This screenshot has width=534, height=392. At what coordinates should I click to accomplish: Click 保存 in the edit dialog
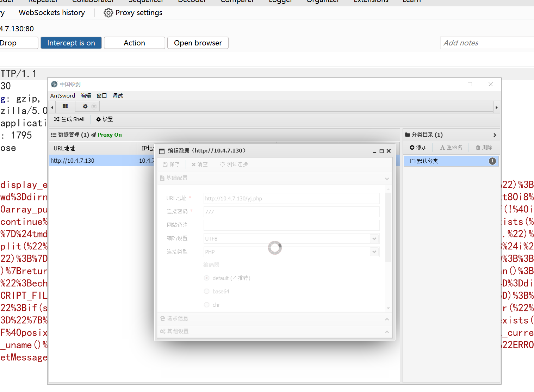pos(172,164)
